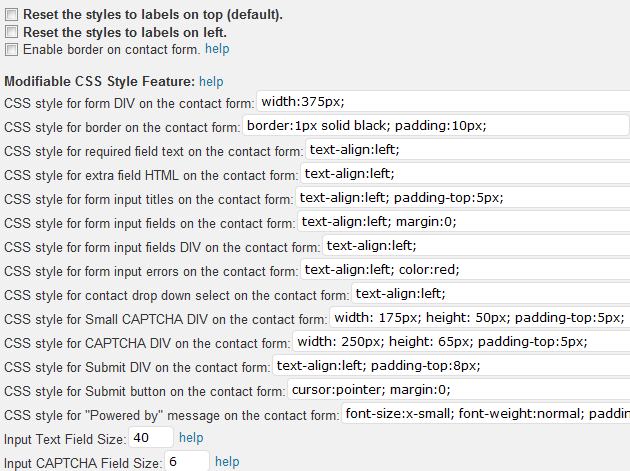Select the border CSS style input field
630x471 pixels.
(x=436, y=126)
